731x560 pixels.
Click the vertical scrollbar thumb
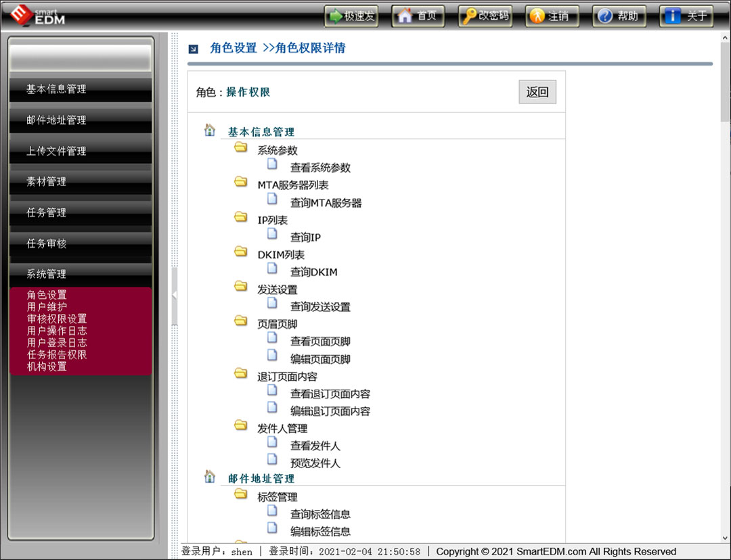[x=726, y=82]
